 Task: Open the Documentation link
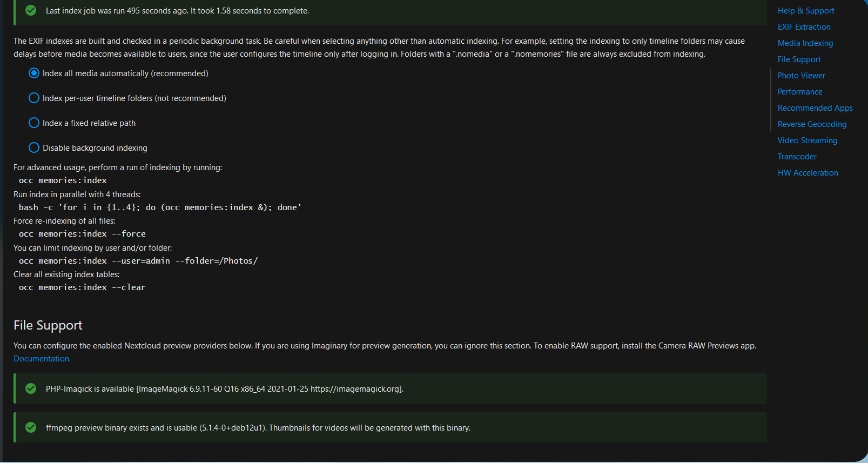[42, 358]
